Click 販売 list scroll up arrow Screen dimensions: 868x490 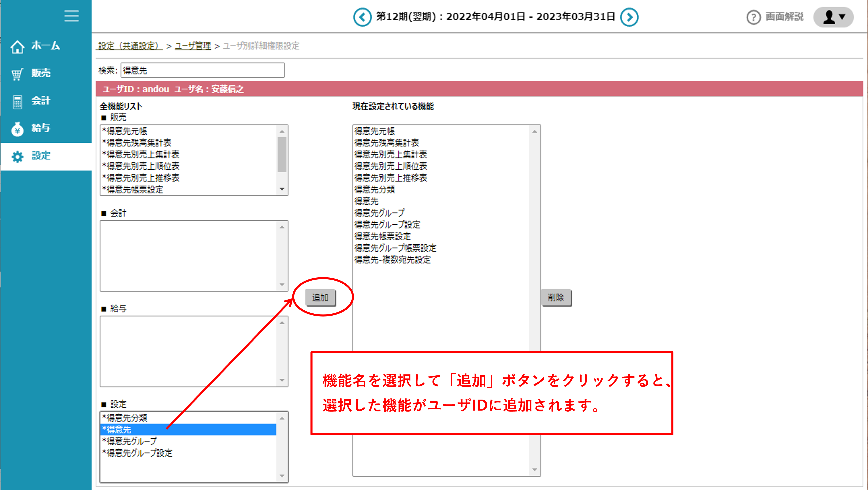pyautogui.click(x=282, y=131)
